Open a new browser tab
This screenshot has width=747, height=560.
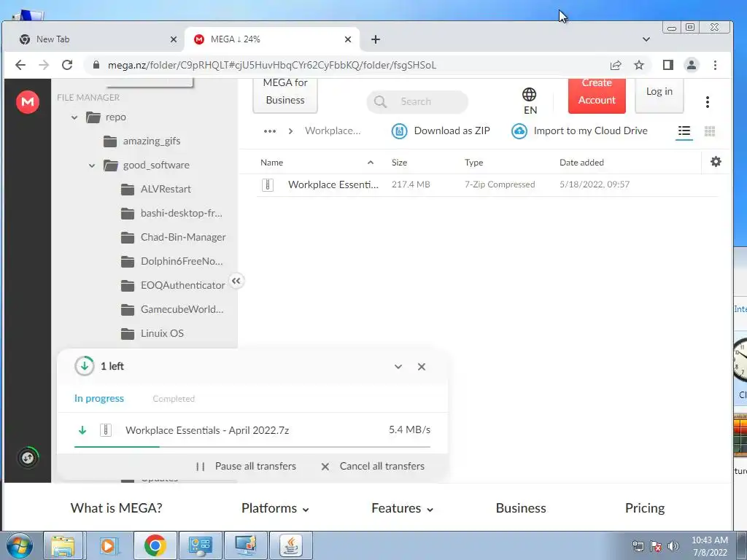pyautogui.click(x=376, y=39)
